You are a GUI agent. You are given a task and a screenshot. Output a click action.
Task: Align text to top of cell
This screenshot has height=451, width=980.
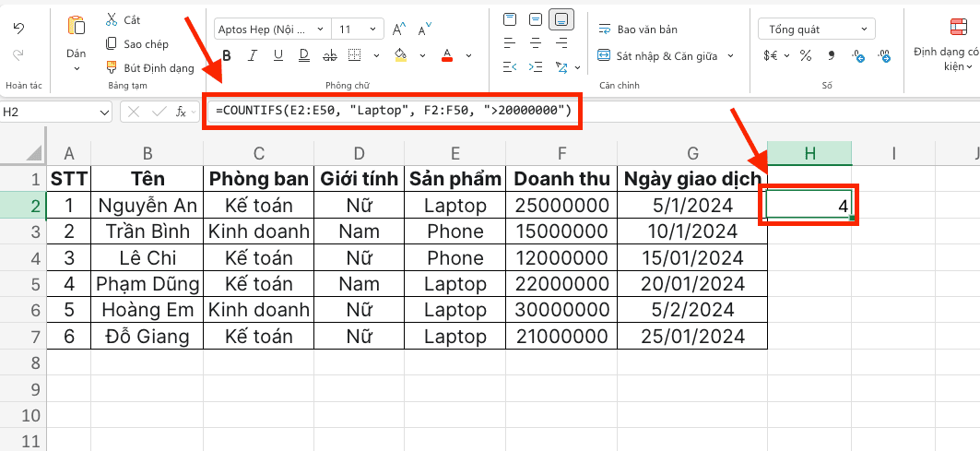click(x=510, y=20)
